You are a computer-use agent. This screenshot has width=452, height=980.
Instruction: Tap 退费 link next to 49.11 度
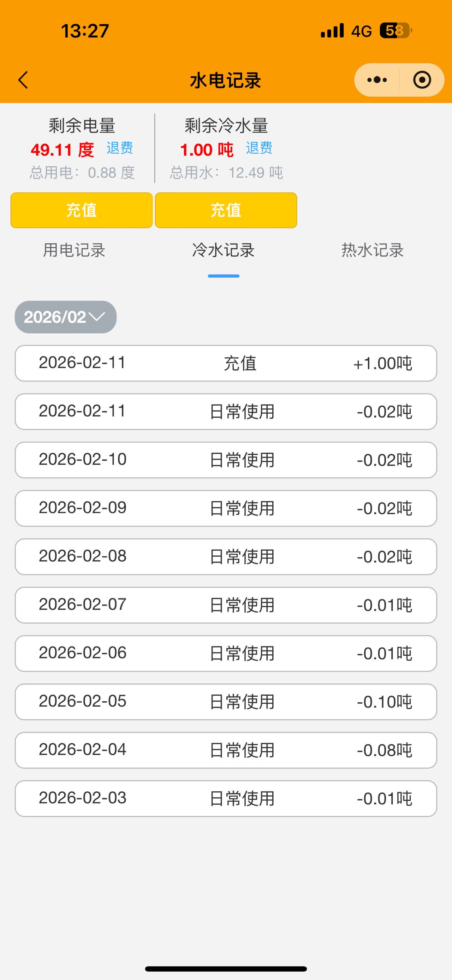[x=119, y=148]
